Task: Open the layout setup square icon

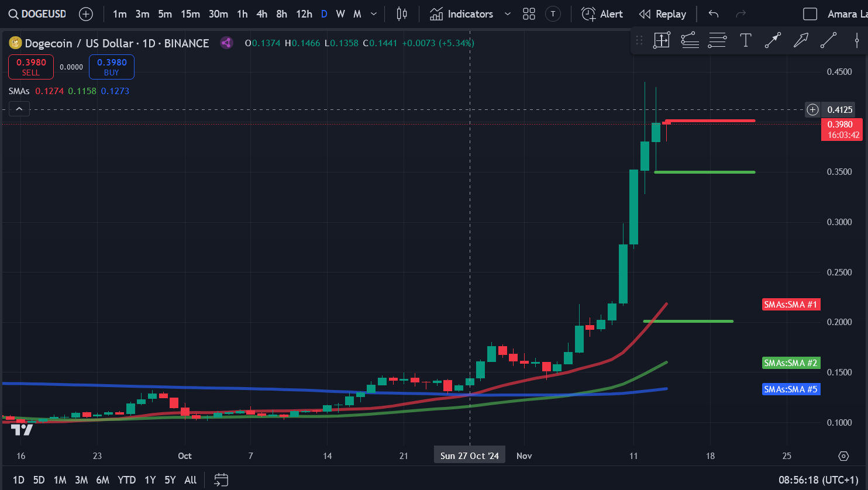Action: (810, 14)
